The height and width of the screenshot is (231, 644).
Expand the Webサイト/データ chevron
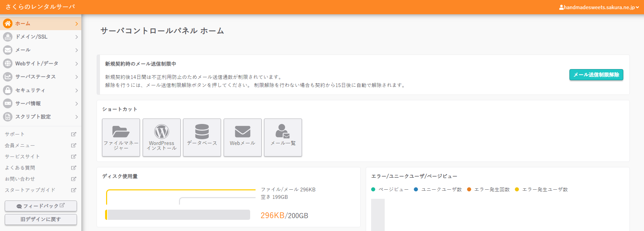pyautogui.click(x=77, y=64)
